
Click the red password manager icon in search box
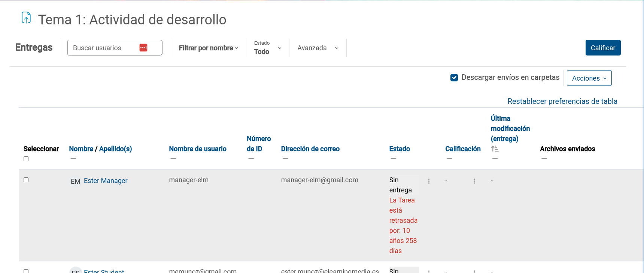[x=143, y=48]
